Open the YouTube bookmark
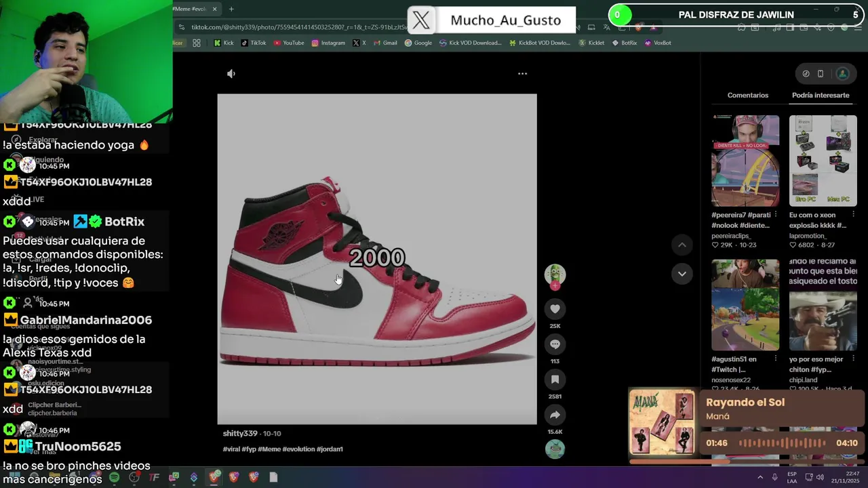The image size is (868, 488). pos(289,43)
